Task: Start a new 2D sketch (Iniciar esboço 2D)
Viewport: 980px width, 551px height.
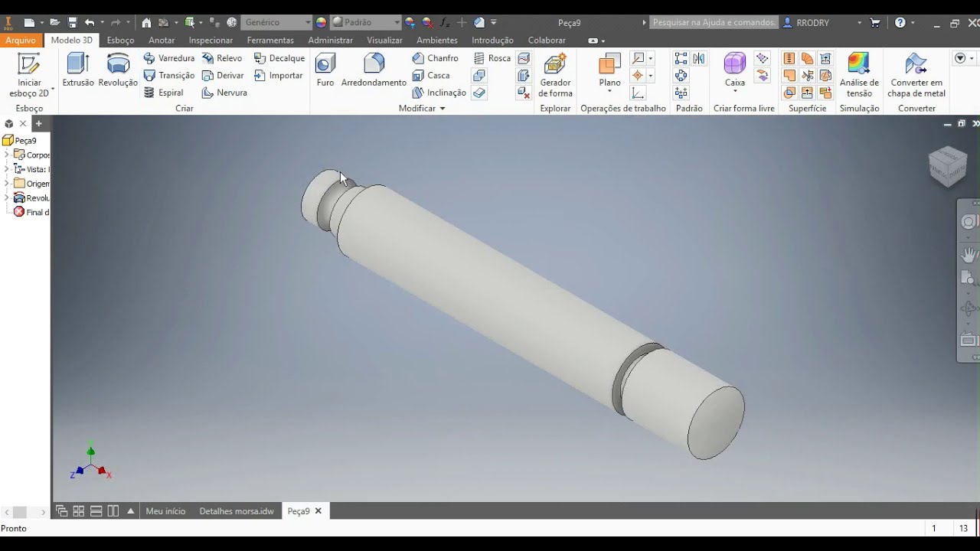Action: 29,76
